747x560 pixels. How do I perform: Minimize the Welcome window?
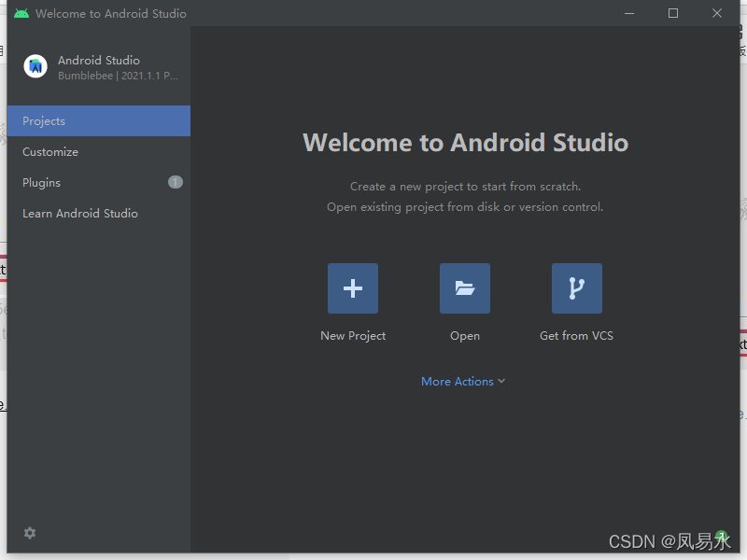coord(629,13)
